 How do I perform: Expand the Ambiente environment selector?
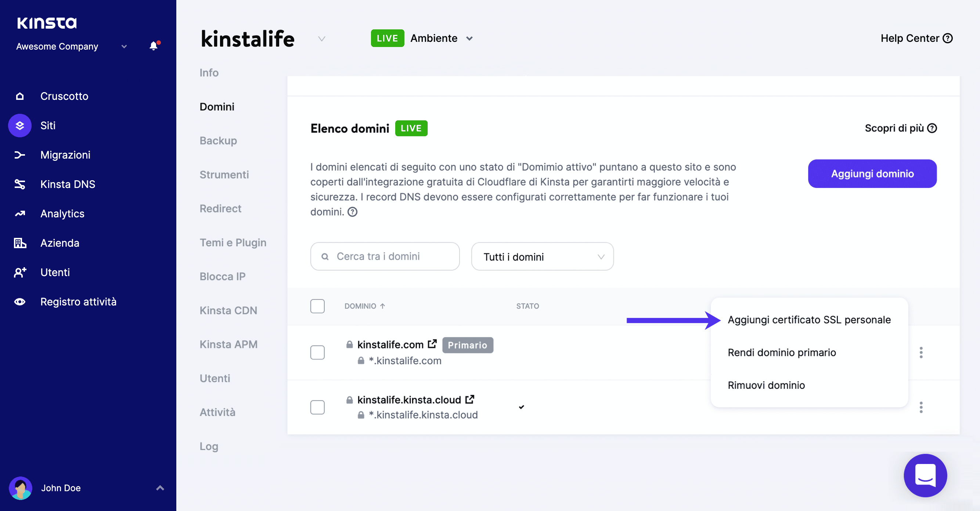pos(469,38)
